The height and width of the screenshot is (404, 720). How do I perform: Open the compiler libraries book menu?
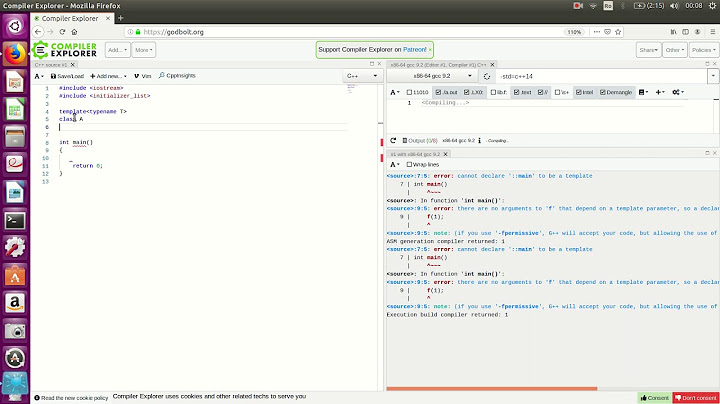coord(643,92)
